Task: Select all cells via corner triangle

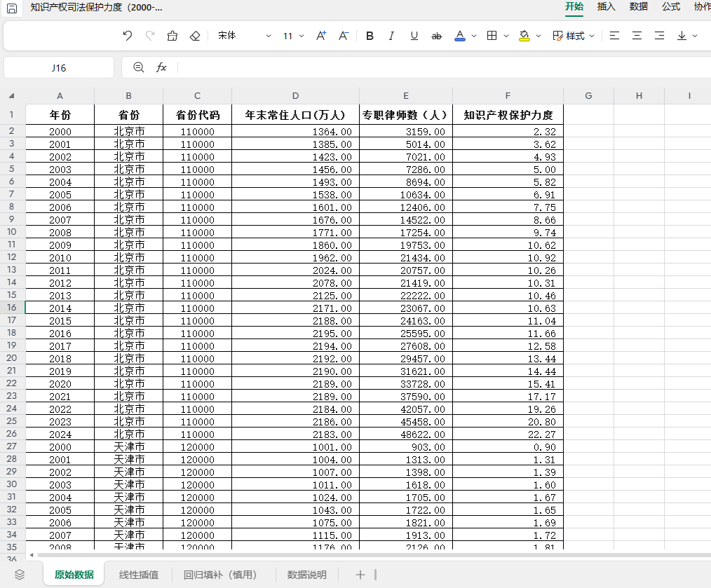Action: 12,95
